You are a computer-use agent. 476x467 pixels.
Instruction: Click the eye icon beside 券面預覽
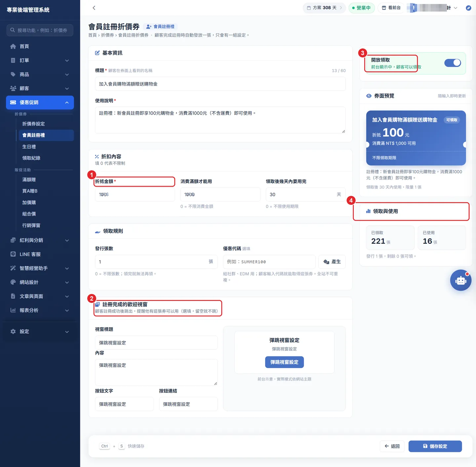(369, 96)
